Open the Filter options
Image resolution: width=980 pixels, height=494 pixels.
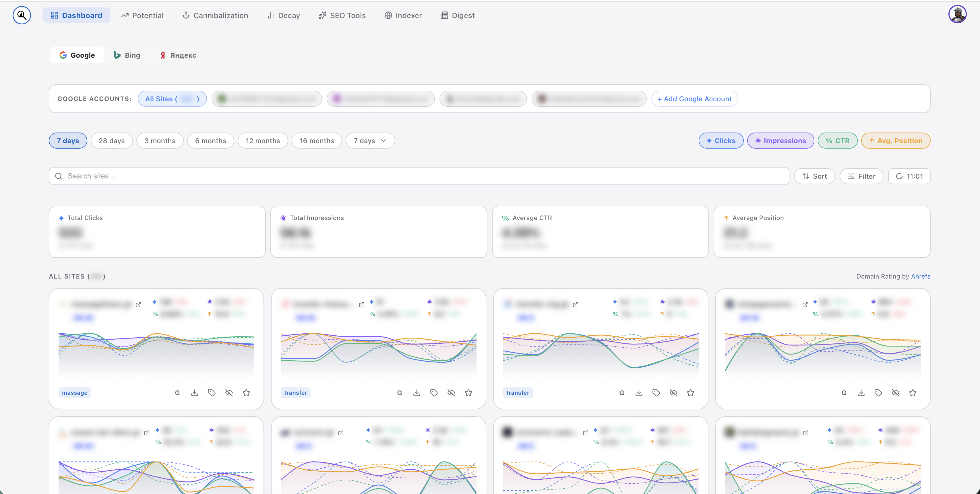point(862,176)
